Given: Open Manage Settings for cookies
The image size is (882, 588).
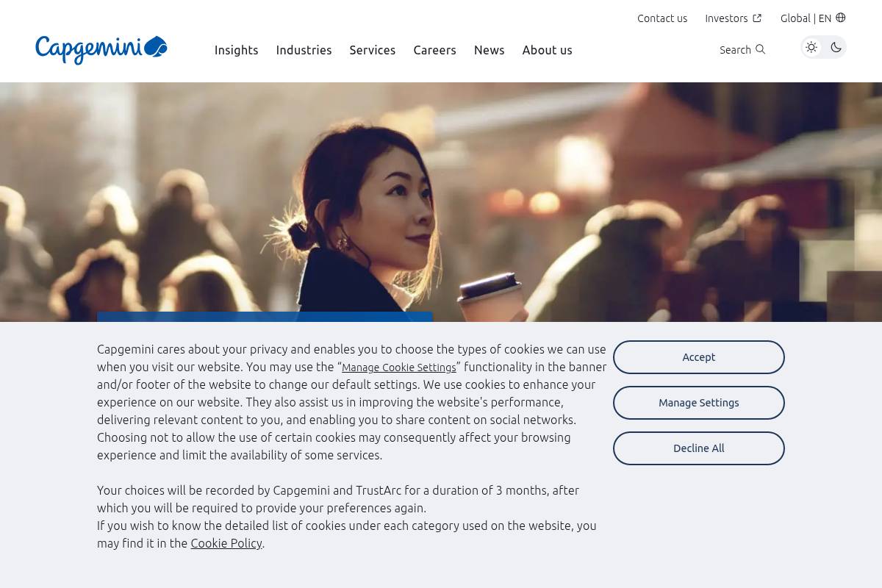Looking at the screenshot, I should click(699, 403).
